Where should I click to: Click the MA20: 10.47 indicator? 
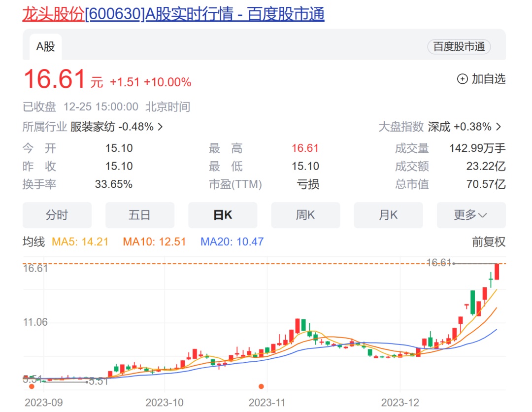click(x=232, y=241)
